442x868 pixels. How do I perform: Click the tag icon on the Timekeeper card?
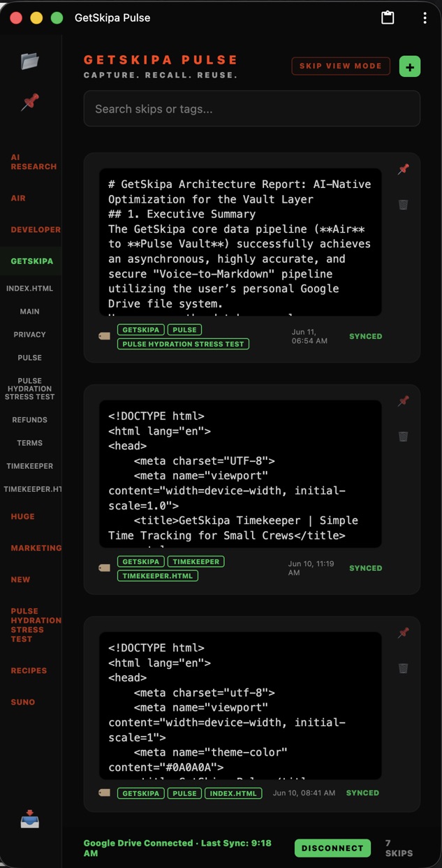105,568
